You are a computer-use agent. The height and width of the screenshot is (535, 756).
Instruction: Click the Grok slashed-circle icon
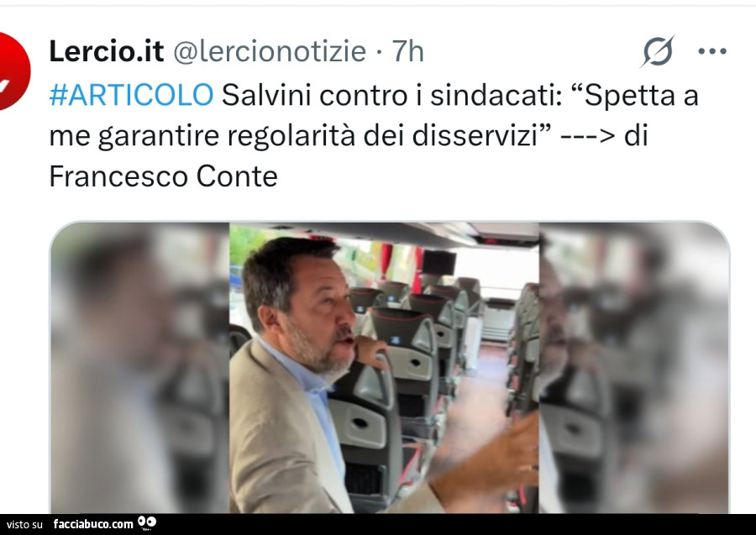658,51
